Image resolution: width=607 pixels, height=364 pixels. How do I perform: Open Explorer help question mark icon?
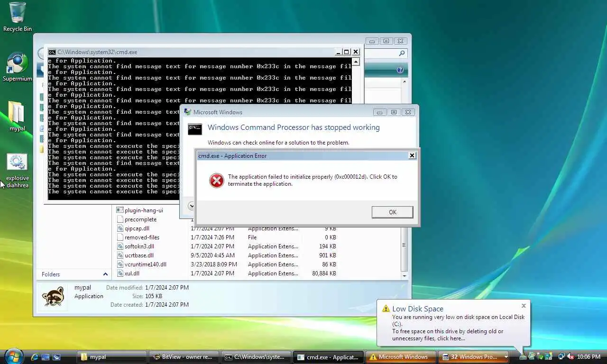click(x=400, y=70)
